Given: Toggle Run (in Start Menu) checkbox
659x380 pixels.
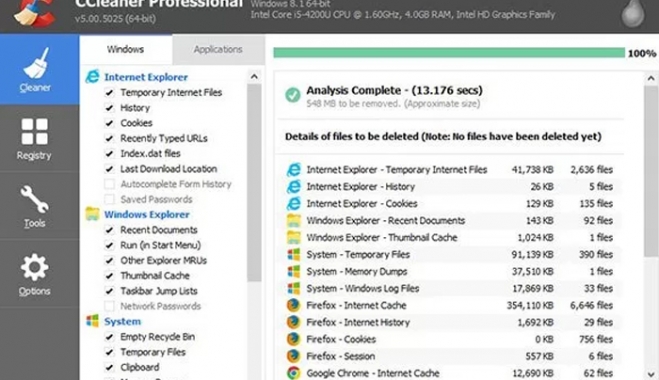Looking at the screenshot, I should (109, 245).
